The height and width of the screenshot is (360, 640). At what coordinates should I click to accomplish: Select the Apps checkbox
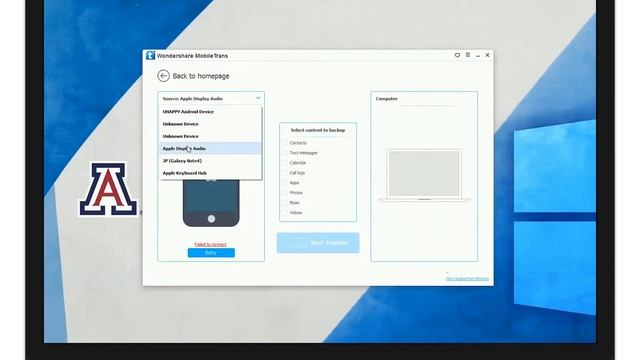click(285, 183)
